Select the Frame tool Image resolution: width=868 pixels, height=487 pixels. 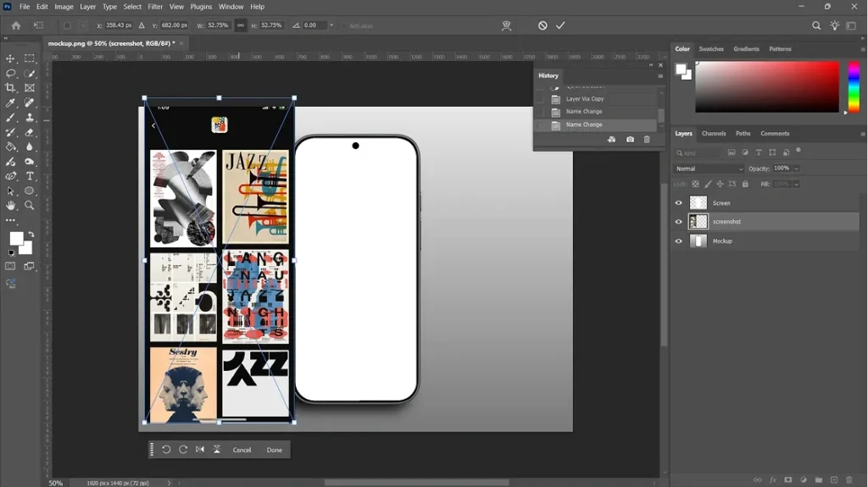pyautogui.click(x=30, y=87)
